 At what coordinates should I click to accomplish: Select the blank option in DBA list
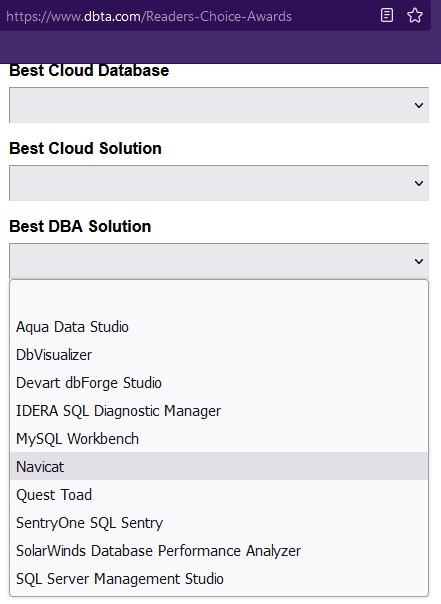(219, 299)
